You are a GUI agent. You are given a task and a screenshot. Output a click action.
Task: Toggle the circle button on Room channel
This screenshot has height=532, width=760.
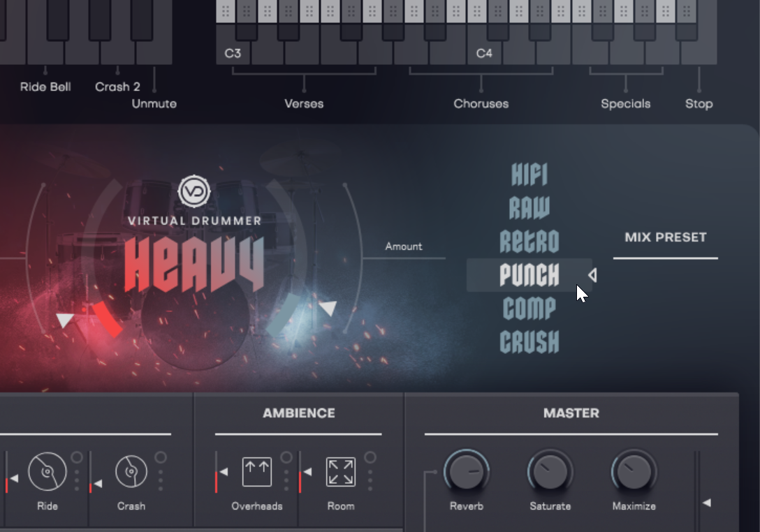(370, 457)
